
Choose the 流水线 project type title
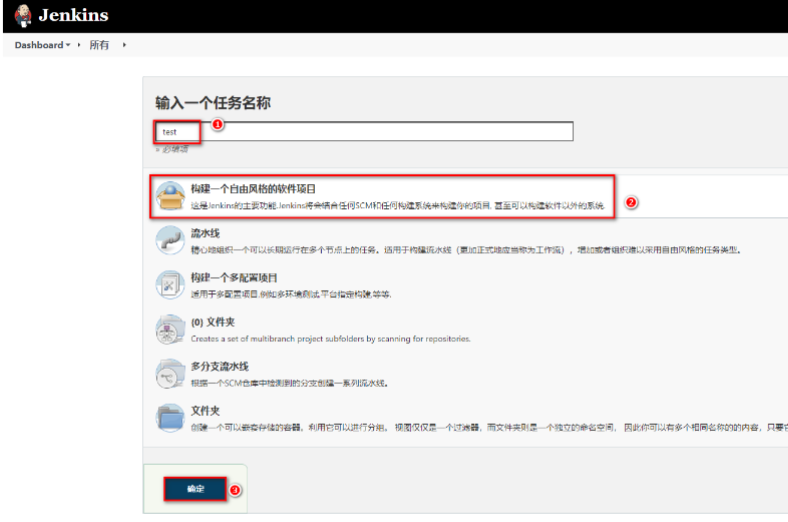(205, 233)
